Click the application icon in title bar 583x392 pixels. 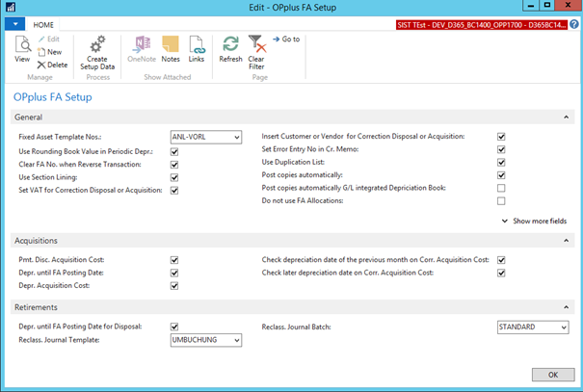click(x=11, y=7)
